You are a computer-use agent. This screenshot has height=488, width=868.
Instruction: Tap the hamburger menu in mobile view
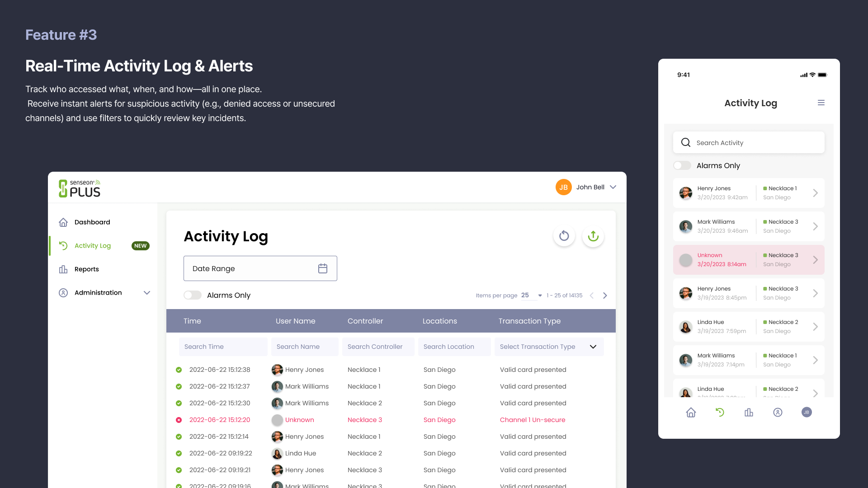821,103
